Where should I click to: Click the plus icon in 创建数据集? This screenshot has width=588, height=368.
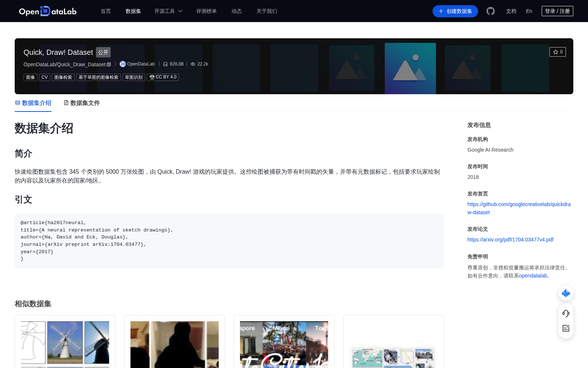pos(441,11)
